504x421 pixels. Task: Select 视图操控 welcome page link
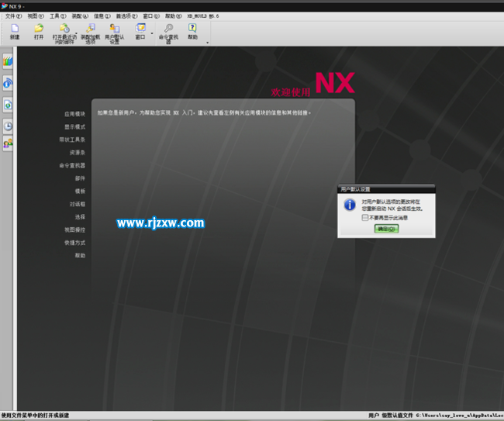[x=75, y=229]
